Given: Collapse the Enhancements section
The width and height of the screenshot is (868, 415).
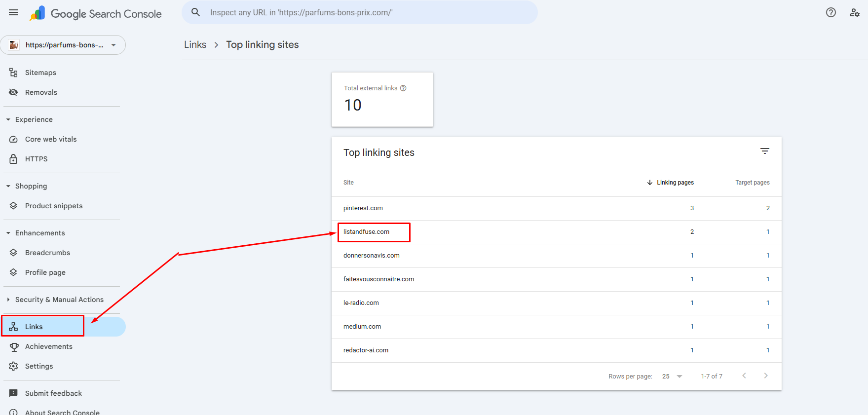Looking at the screenshot, I should click(8, 233).
